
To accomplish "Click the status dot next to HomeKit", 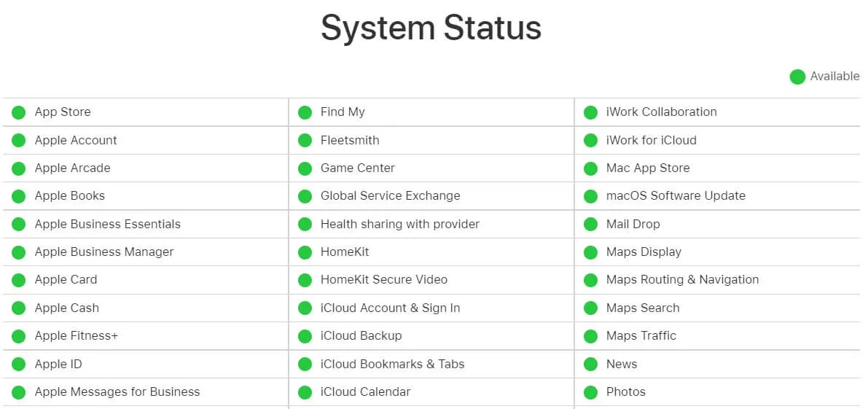I will (305, 252).
